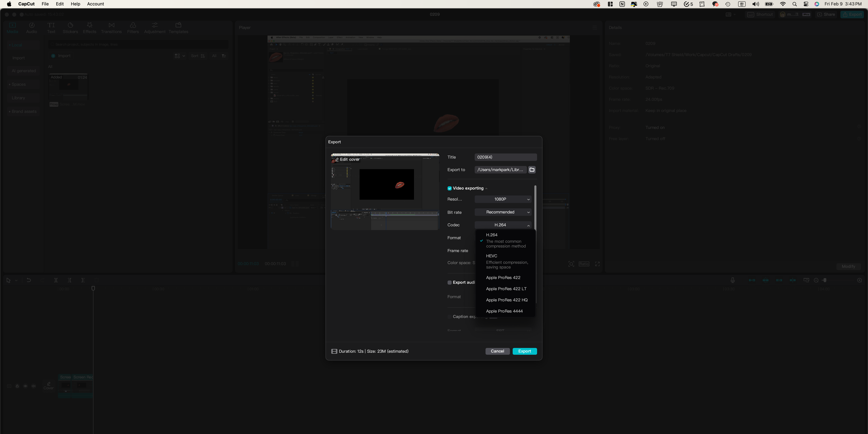Enable the Export audio checkbox
This screenshot has width=868, height=434.
449,283
